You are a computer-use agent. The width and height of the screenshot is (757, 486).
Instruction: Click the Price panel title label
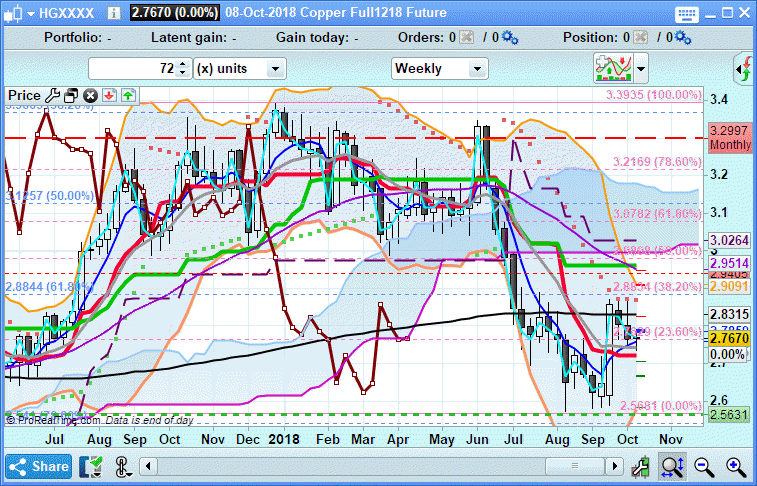(24, 96)
